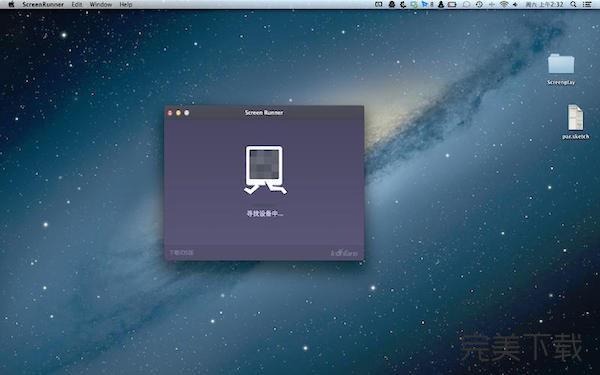Screen dimensions: 600x375
Task: Open the Window menu
Action: (x=101, y=4)
